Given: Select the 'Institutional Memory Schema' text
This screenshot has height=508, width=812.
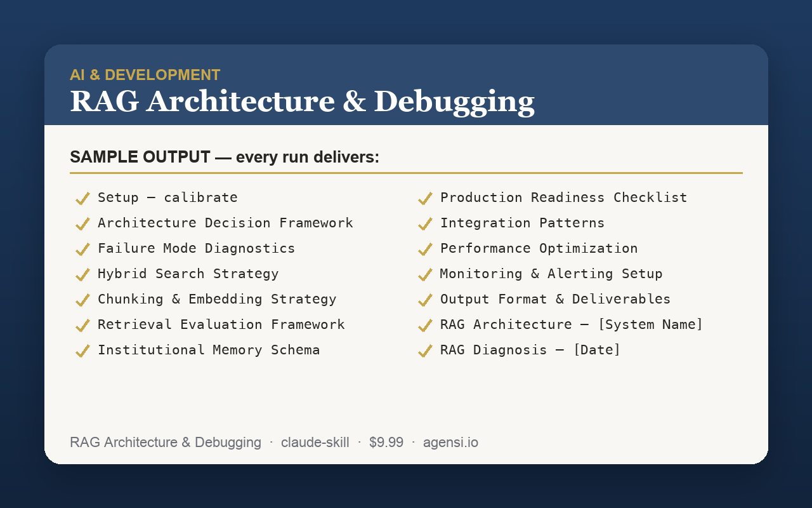Looking at the screenshot, I should tap(209, 350).
